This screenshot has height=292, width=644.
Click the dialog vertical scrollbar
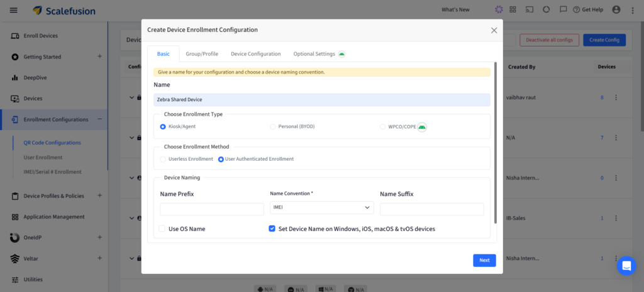tap(496, 143)
